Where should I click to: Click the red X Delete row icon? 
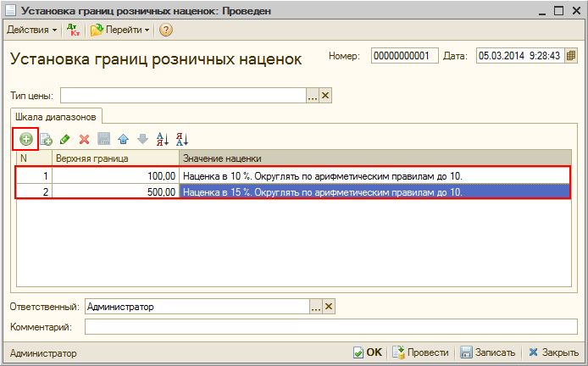click(x=84, y=139)
